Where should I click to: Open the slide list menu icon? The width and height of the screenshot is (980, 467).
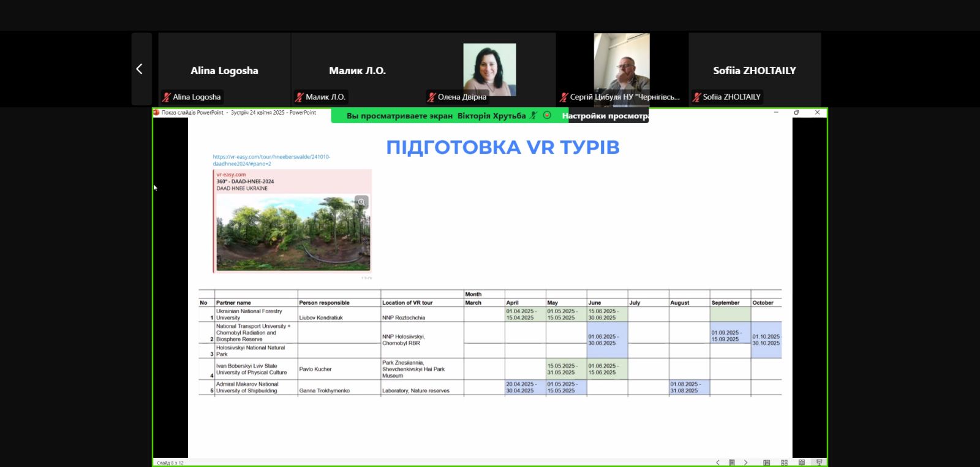(731, 463)
